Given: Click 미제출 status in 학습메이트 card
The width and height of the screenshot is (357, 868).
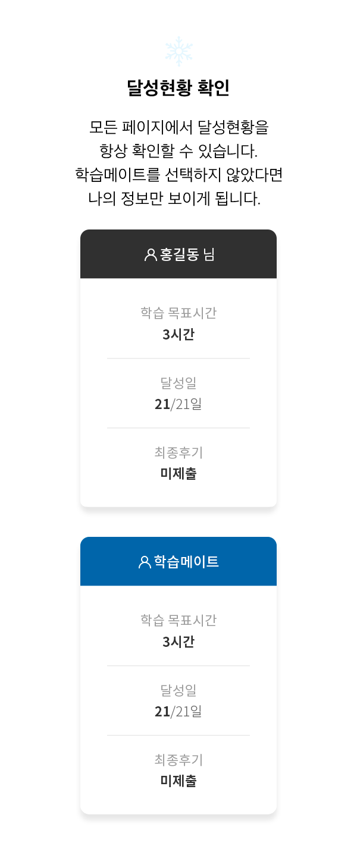Looking at the screenshot, I should pos(178,781).
